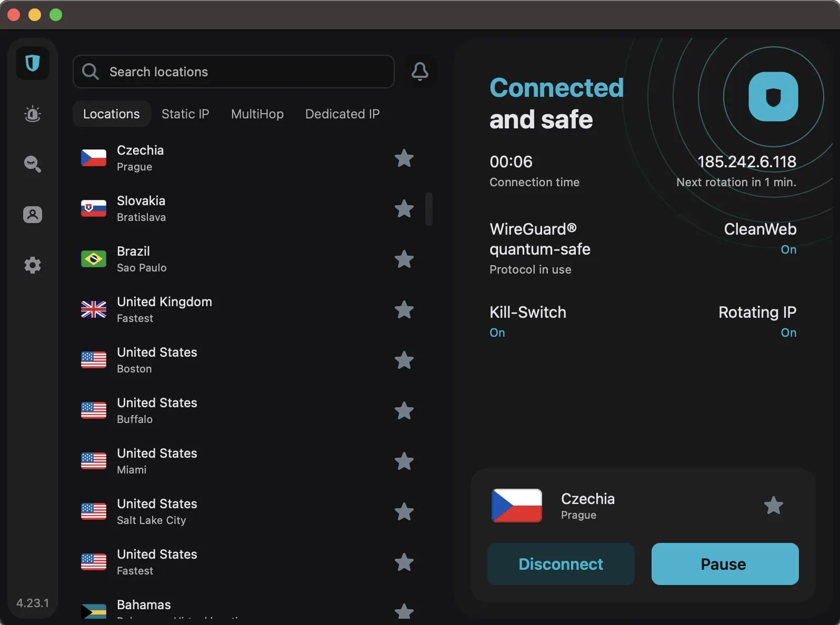Favorite United States Boston with star
This screenshot has width=840, height=625.
coord(404,360)
